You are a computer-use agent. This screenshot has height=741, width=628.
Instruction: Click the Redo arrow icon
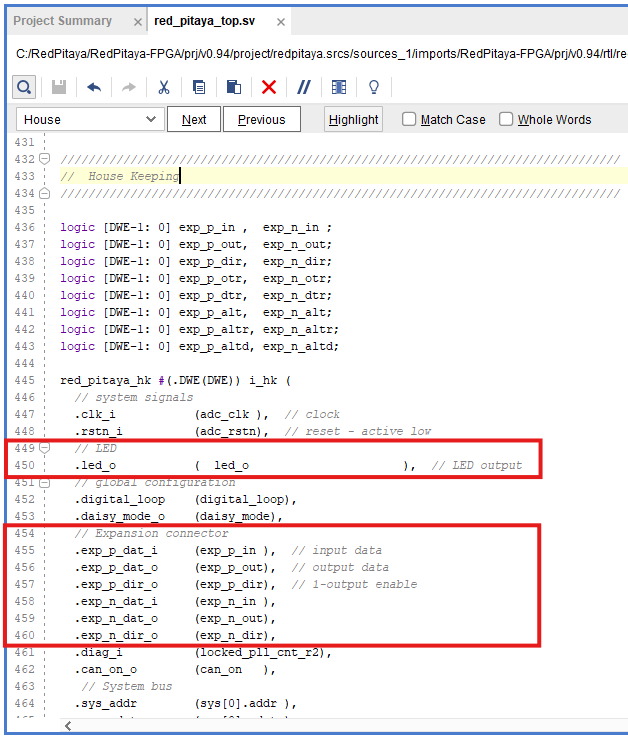[129, 87]
